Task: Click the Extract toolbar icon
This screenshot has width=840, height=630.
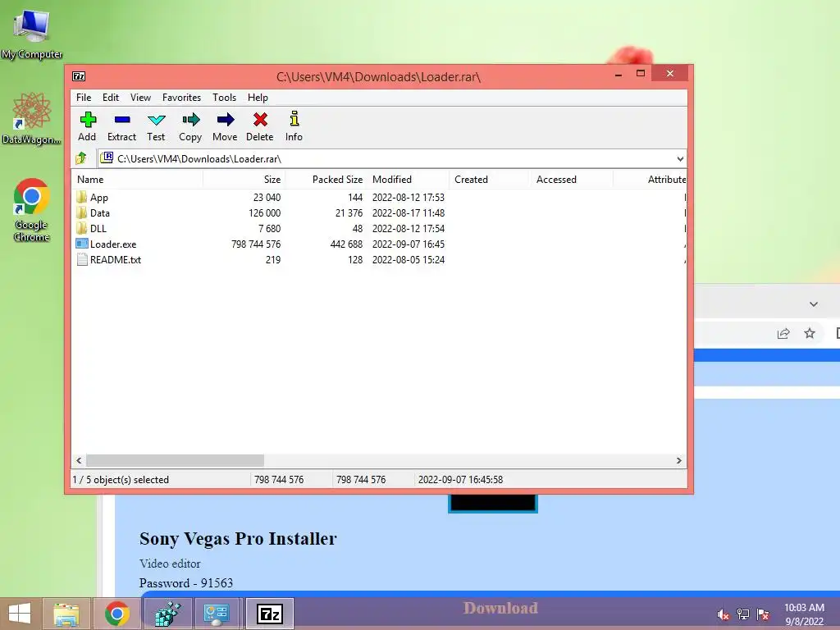Action: click(121, 120)
